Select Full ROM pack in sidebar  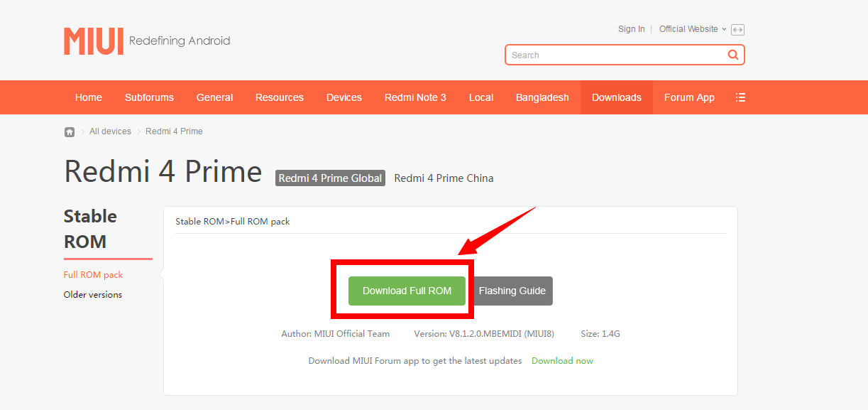pyautogui.click(x=93, y=275)
